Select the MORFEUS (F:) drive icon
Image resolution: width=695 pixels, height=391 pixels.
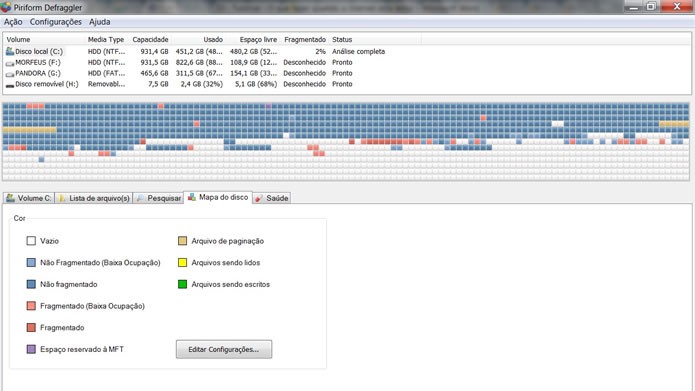click(10, 63)
